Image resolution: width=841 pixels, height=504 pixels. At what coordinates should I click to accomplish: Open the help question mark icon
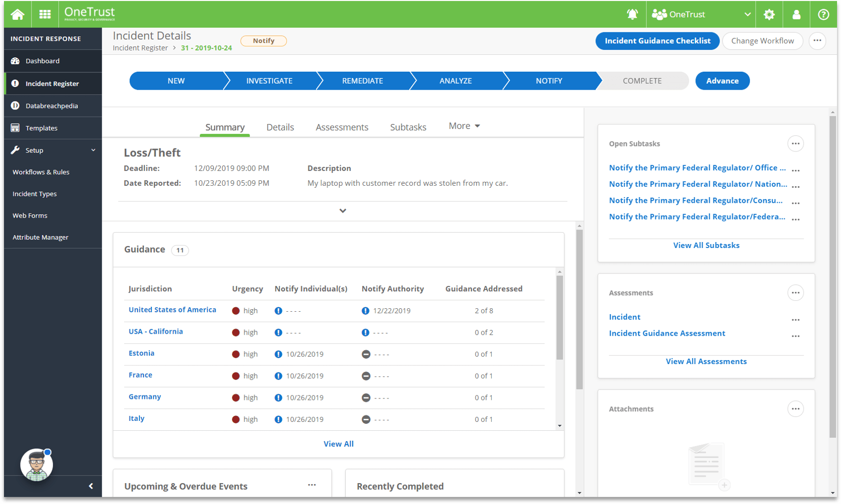(x=824, y=14)
